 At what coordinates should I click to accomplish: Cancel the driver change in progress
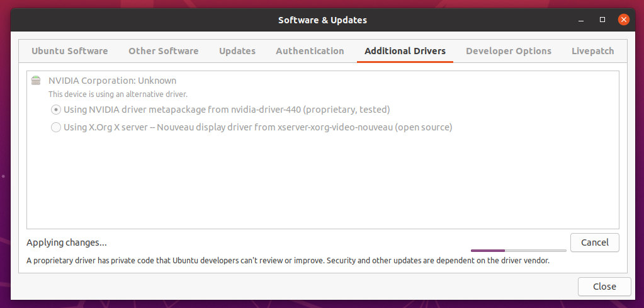[x=595, y=242]
